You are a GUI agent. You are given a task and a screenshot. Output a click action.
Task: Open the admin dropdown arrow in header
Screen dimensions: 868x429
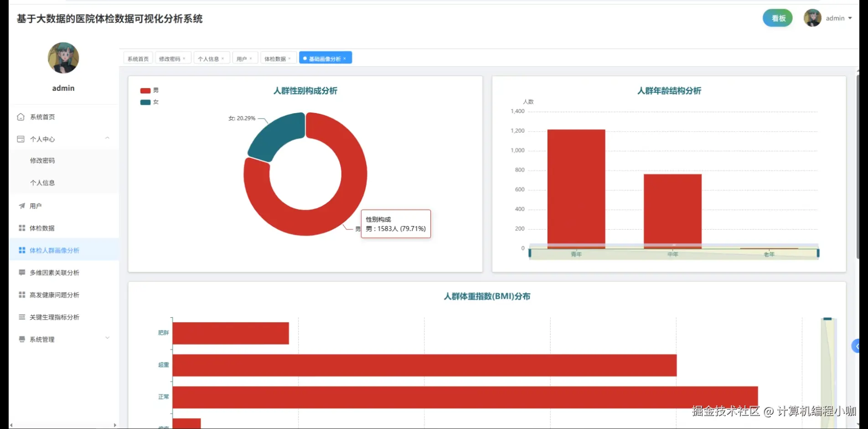tap(850, 18)
